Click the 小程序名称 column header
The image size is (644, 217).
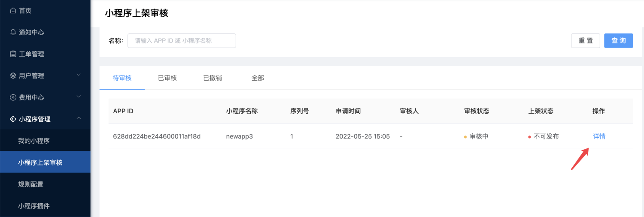click(x=242, y=111)
